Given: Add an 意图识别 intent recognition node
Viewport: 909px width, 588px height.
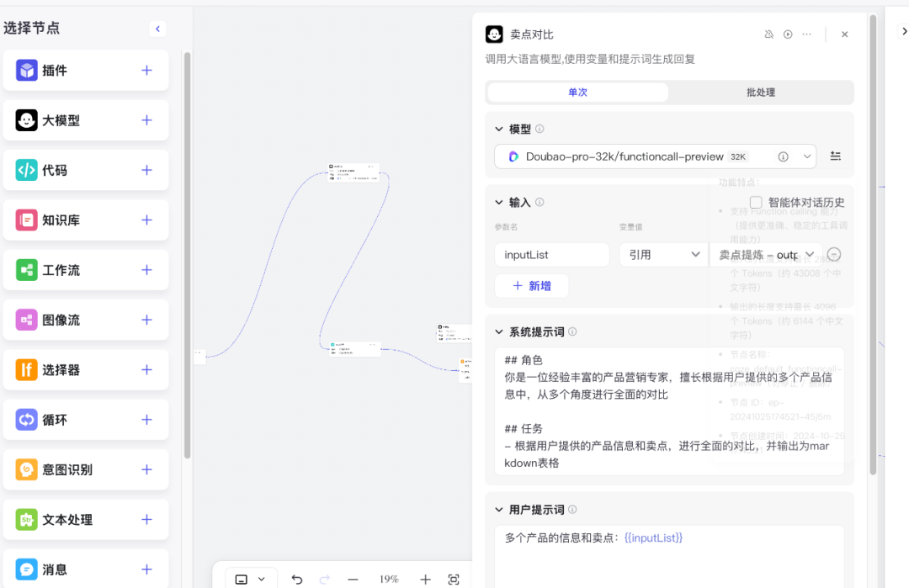Looking at the screenshot, I should pyautogui.click(x=146, y=469).
